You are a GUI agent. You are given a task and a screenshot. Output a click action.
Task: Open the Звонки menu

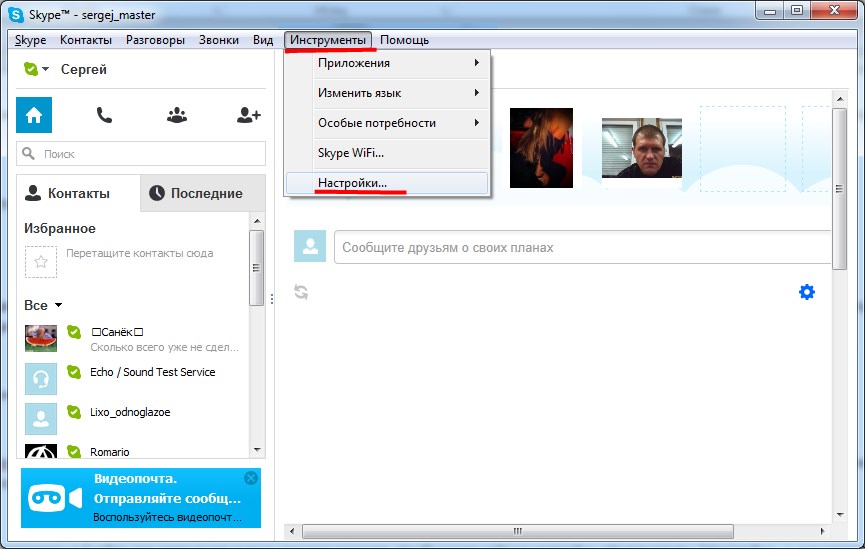coord(219,40)
